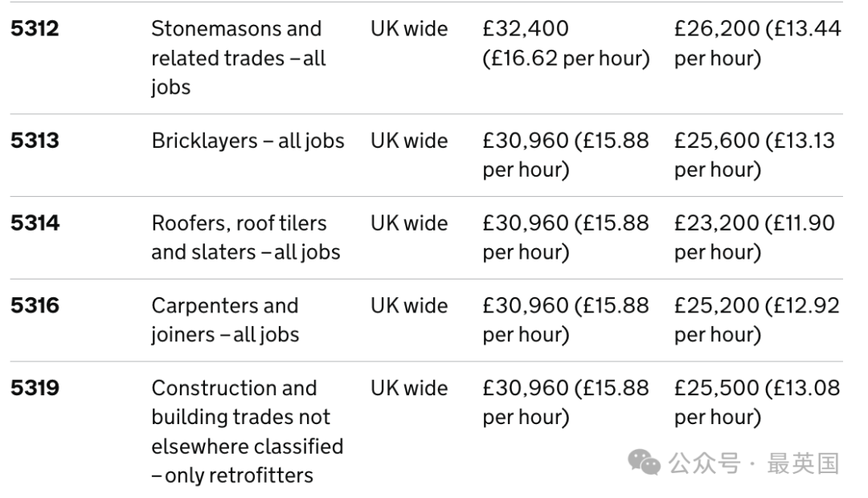This screenshot has width=868, height=498.
Task: Select occupation code 5319
Action: pyautogui.click(x=35, y=388)
